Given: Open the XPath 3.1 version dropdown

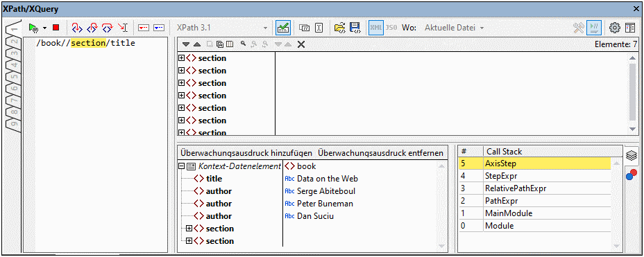Looking at the screenshot, I should click(222, 28).
